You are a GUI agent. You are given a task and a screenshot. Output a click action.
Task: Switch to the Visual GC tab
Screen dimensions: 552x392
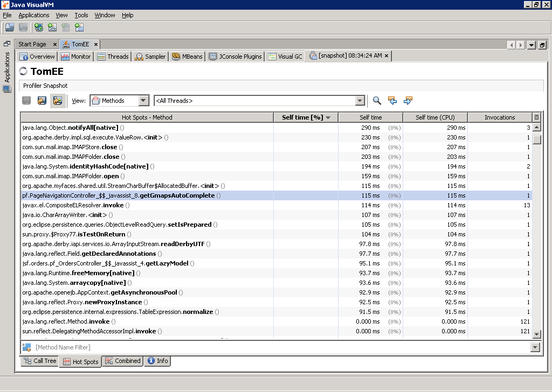285,57
